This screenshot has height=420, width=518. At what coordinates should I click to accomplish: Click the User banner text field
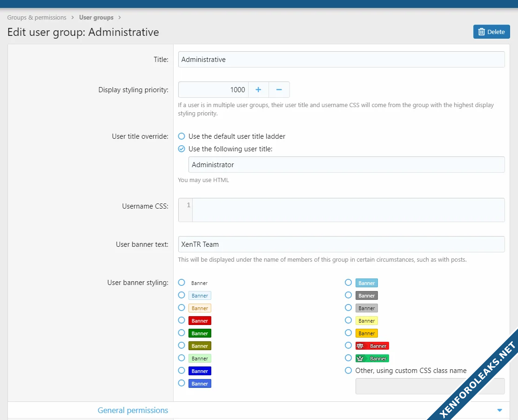pos(341,244)
